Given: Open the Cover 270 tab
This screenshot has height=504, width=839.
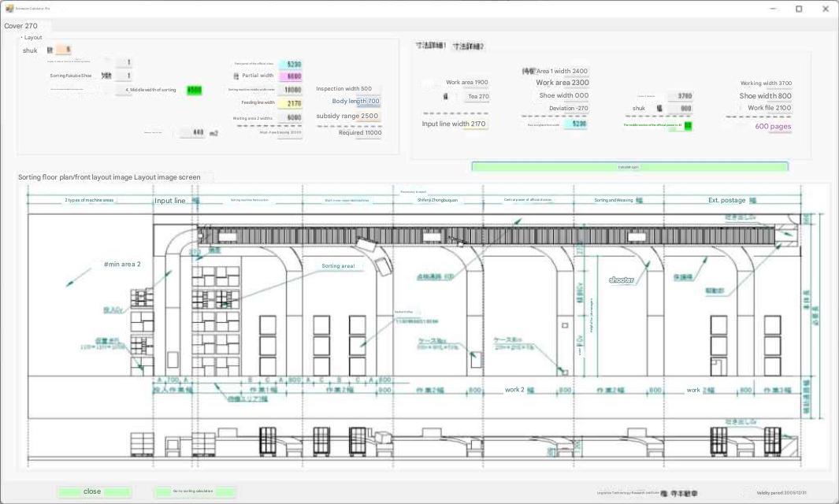Looking at the screenshot, I should tap(20, 26).
